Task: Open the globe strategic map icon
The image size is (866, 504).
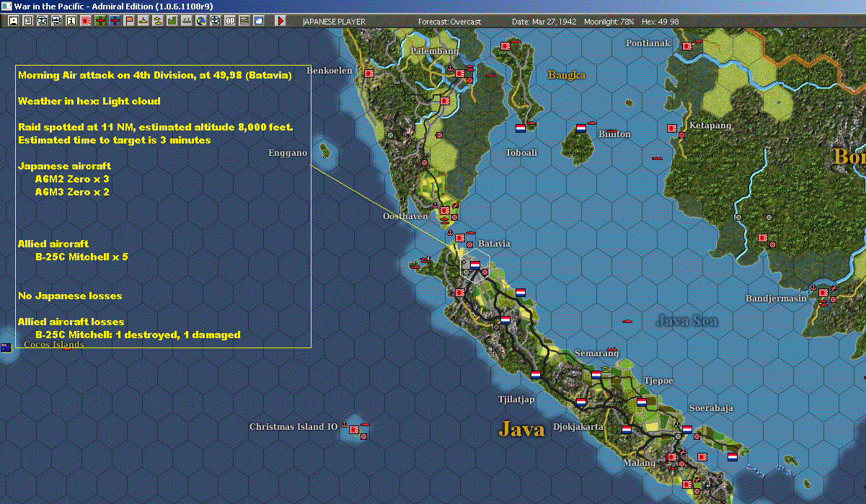Action: pyautogui.click(x=200, y=21)
